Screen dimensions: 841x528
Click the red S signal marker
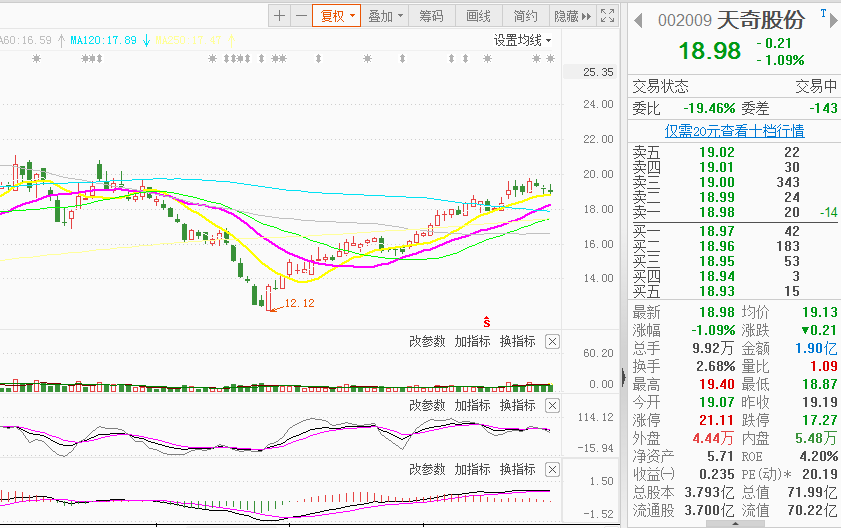point(486,321)
